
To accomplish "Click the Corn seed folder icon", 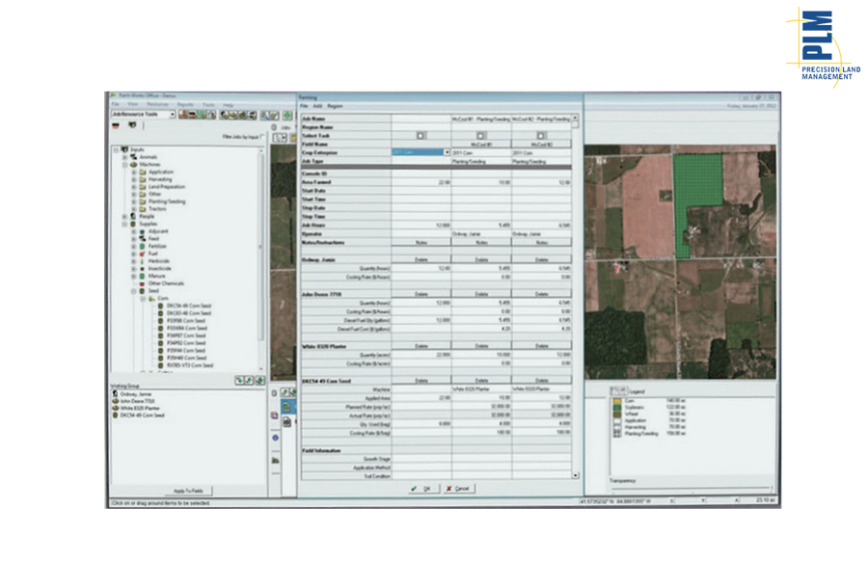I will point(151,299).
